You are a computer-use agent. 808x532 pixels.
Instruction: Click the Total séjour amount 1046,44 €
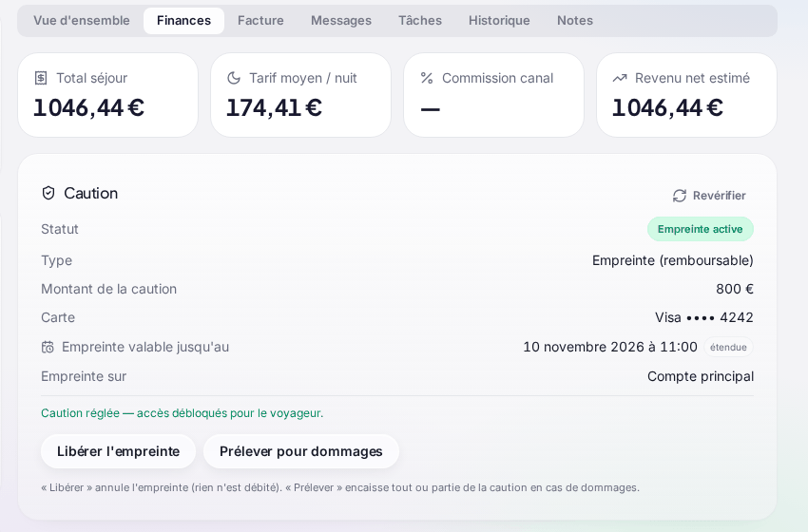(x=88, y=108)
